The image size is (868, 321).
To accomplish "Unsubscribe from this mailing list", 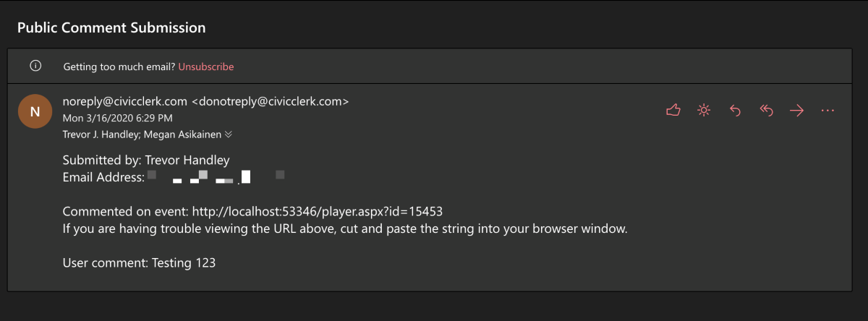I will tap(206, 67).
